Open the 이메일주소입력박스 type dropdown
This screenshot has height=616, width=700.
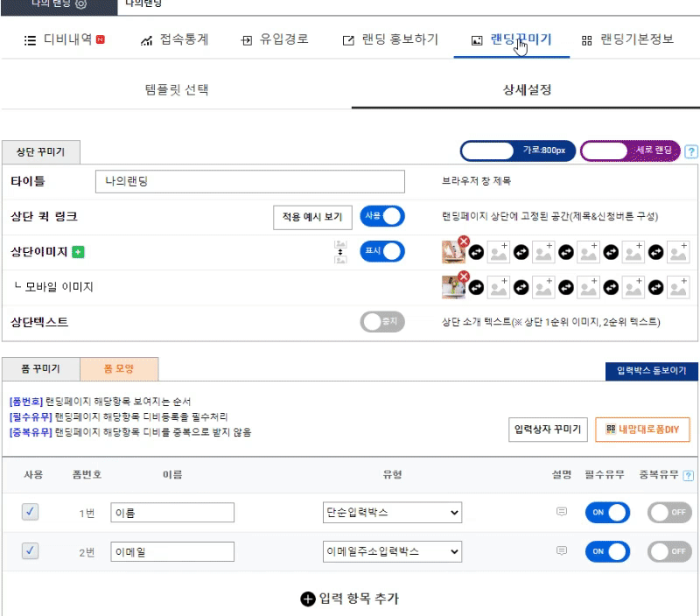tap(392, 551)
